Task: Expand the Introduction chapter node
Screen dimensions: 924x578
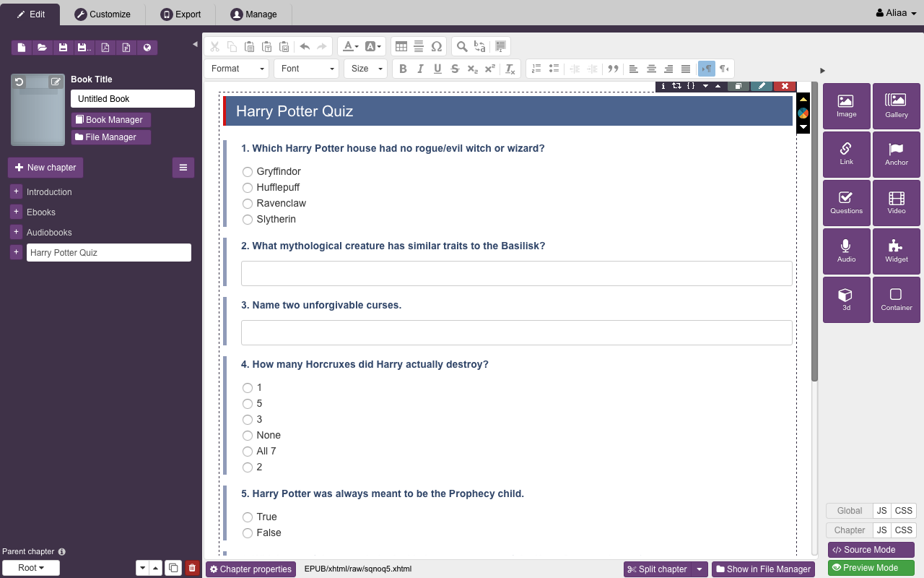Action: pos(17,191)
